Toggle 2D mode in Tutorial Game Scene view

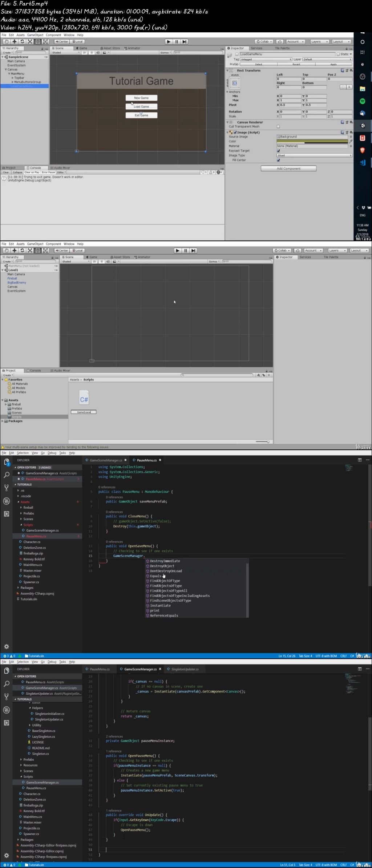(x=84, y=53)
